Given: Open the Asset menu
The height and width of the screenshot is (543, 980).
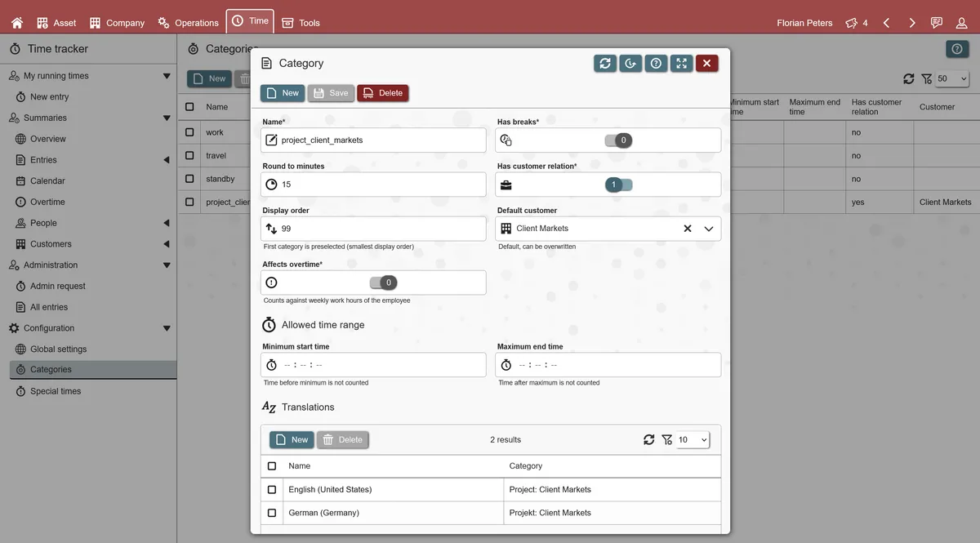Looking at the screenshot, I should [x=56, y=23].
